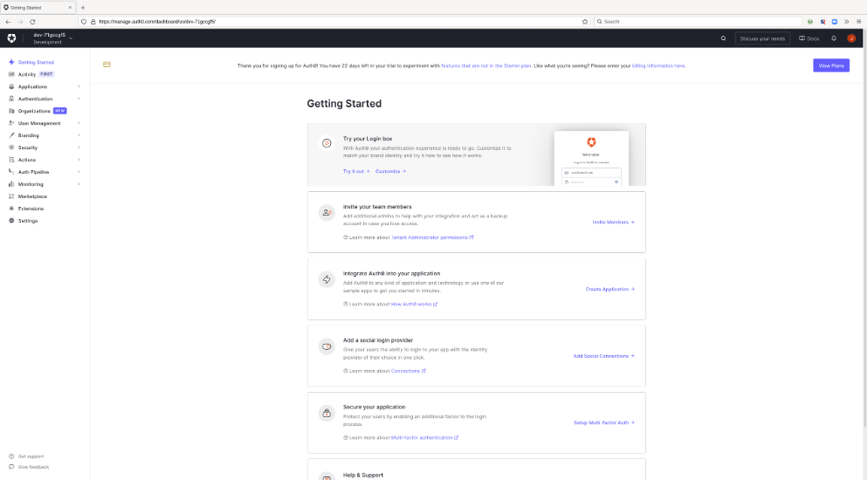The width and height of the screenshot is (868, 480).
Task: Select the Getting Started browser tab
Action: click(38, 7)
